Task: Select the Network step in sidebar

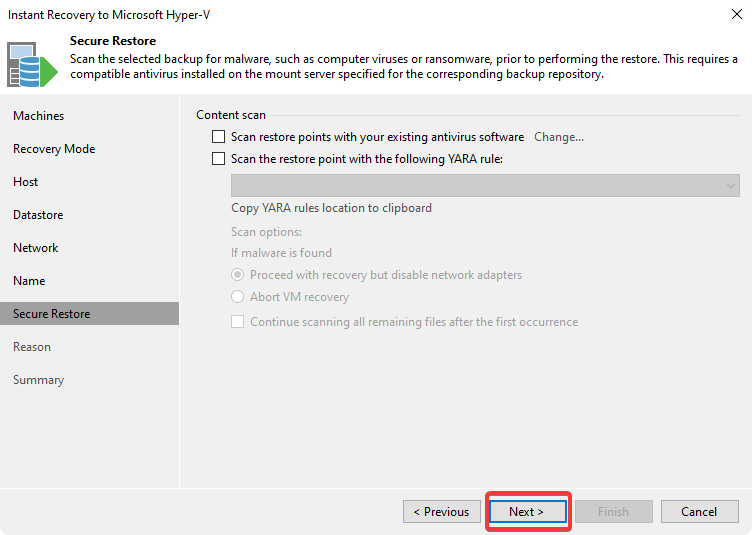Action: pyautogui.click(x=36, y=248)
